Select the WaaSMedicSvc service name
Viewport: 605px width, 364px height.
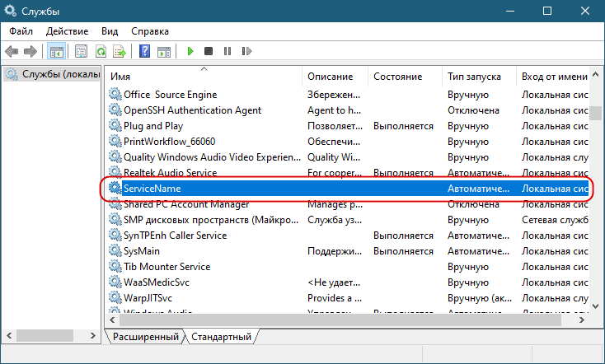tap(157, 282)
